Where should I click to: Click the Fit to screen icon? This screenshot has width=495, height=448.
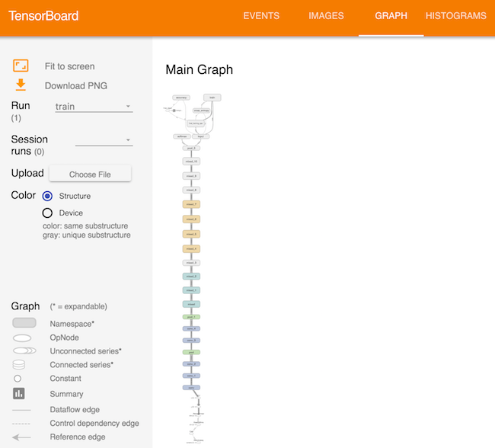21,66
